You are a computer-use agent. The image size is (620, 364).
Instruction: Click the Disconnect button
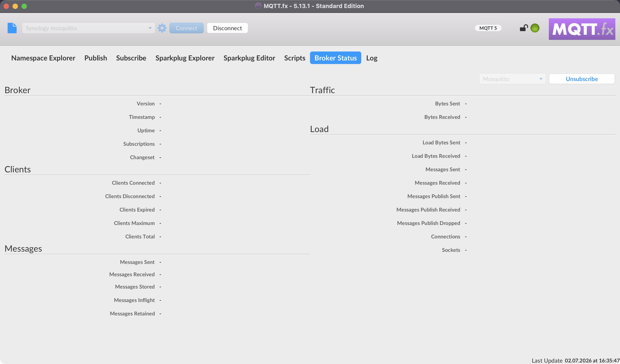tap(227, 28)
